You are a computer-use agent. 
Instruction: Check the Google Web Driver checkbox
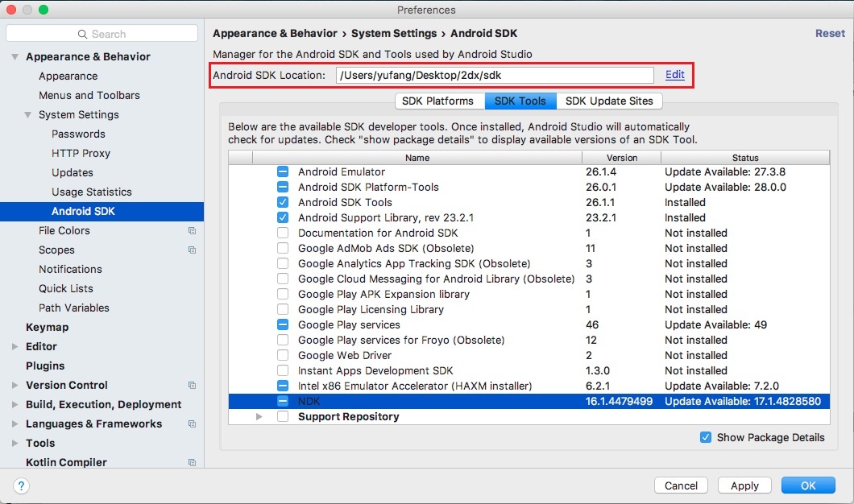click(283, 355)
